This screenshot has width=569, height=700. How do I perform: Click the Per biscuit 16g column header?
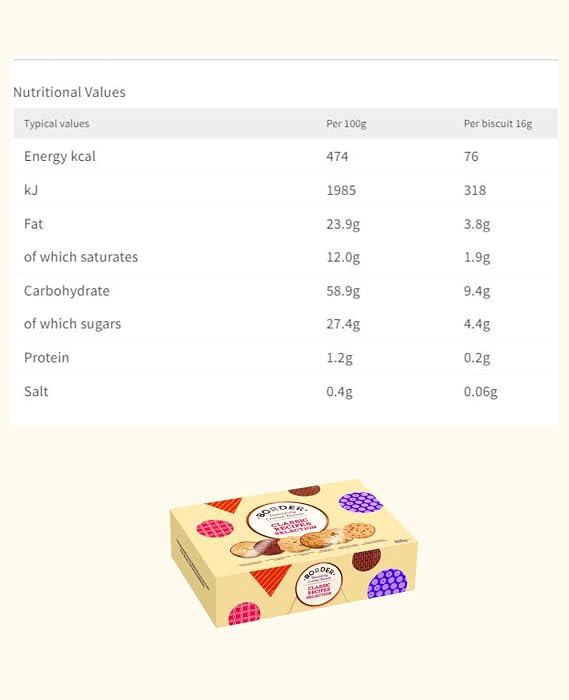coord(498,124)
